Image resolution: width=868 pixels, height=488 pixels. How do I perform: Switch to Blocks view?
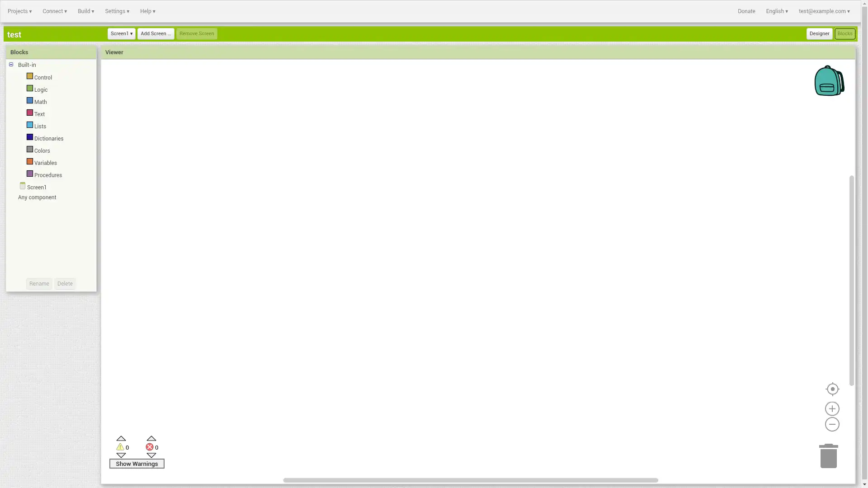[x=845, y=33]
